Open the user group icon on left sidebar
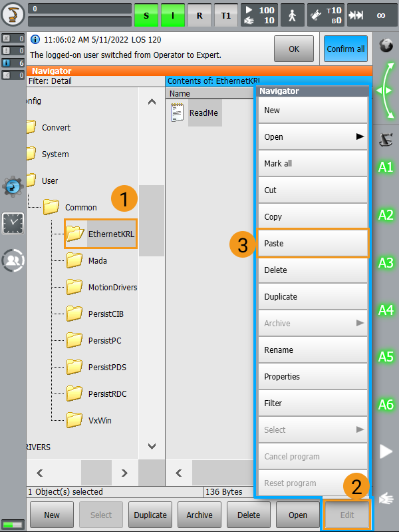 (13, 260)
